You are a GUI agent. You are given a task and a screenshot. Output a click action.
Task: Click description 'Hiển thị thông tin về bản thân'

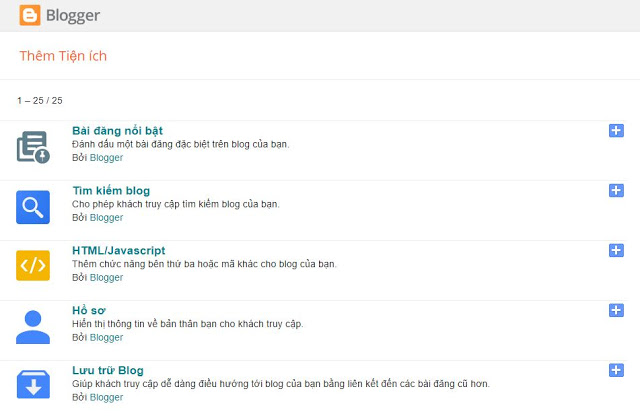187,324
